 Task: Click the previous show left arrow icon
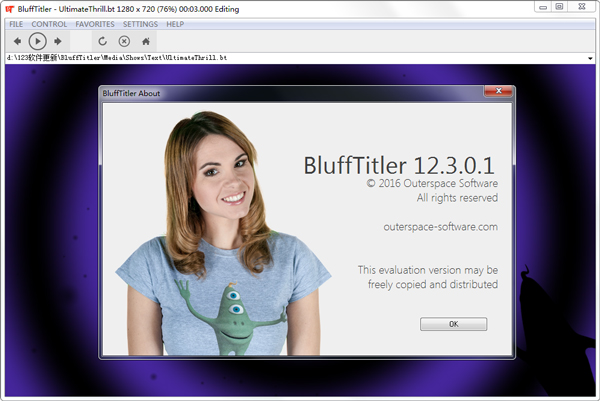point(17,41)
